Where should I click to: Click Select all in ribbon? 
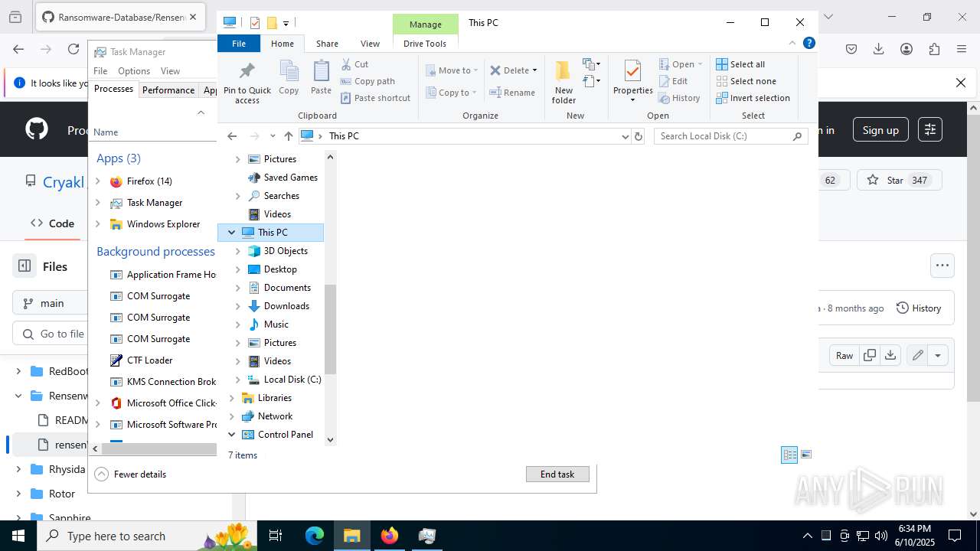pos(740,64)
